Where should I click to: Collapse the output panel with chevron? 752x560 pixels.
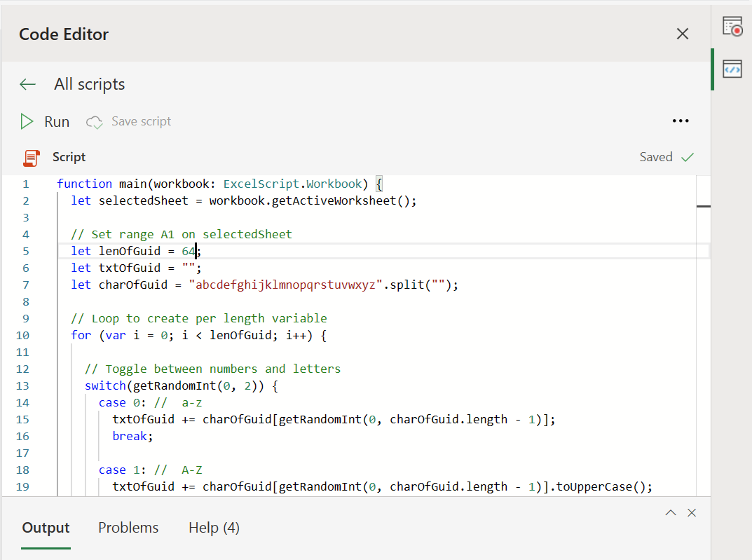point(671,513)
